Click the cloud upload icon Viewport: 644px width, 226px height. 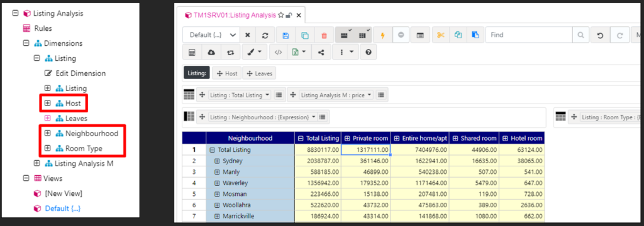coord(211,52)
